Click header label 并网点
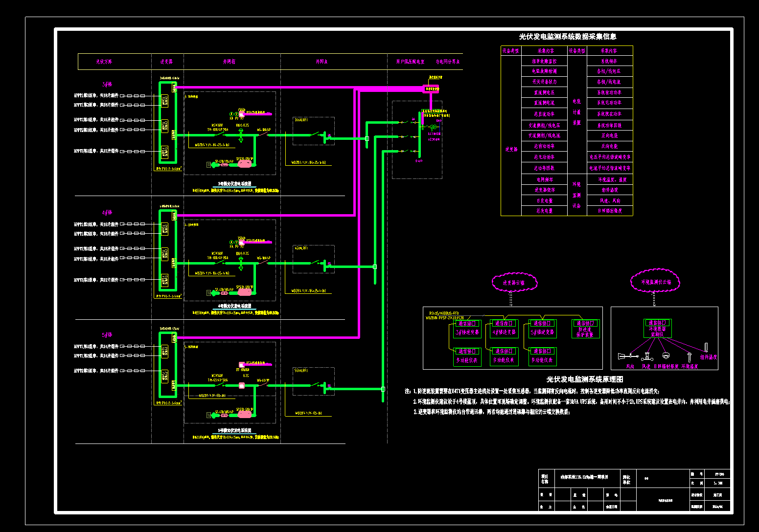This screenshot has width=759, height=532. [322, 62]
